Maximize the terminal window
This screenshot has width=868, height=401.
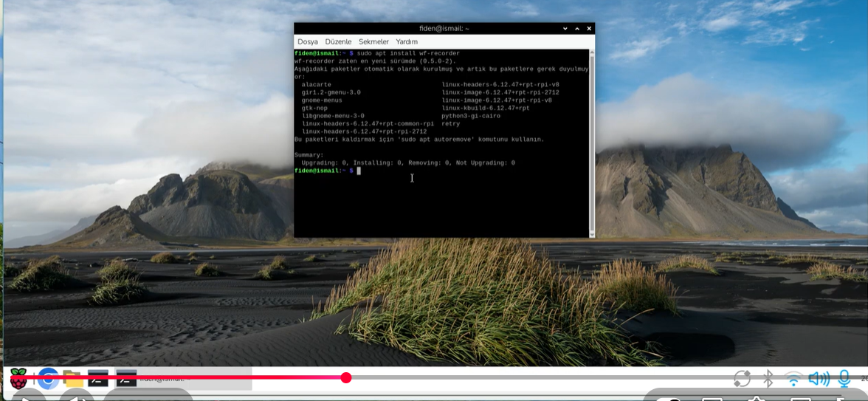tap(577, 29)
